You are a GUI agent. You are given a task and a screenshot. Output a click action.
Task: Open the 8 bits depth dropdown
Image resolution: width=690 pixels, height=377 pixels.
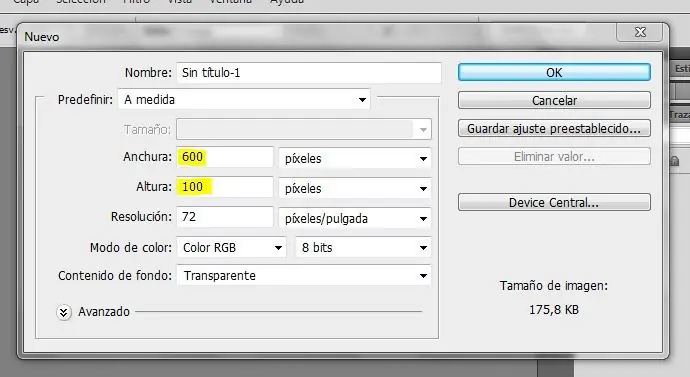(x=363, y=248)
